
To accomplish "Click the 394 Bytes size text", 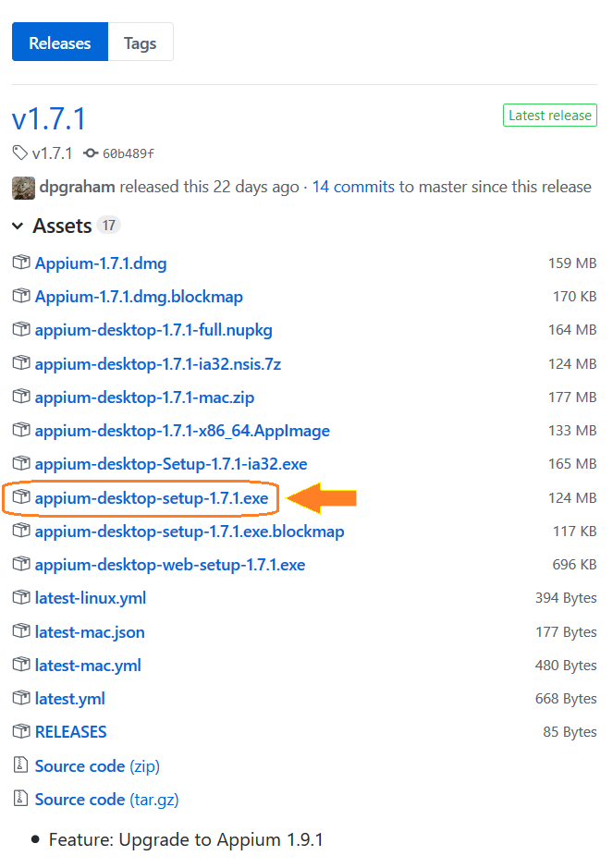I will point(566,598).
